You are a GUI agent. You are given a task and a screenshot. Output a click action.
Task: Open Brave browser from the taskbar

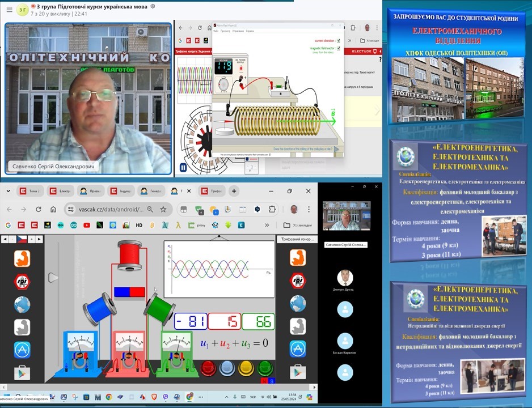point(154,397)
